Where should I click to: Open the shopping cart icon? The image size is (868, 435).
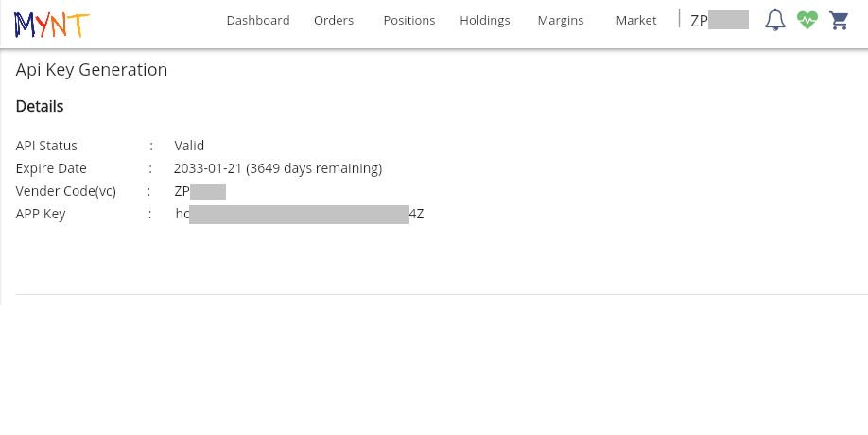(x=838, y=20)
